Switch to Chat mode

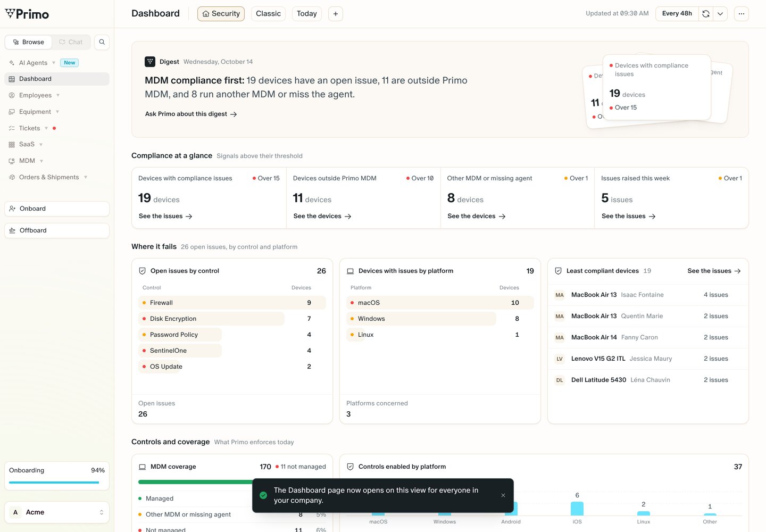click(x=71, y=42)
